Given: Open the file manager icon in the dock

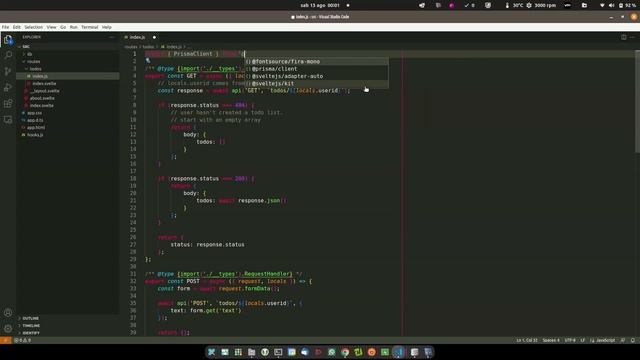Looking at the screenshot, I should point(251,352).
